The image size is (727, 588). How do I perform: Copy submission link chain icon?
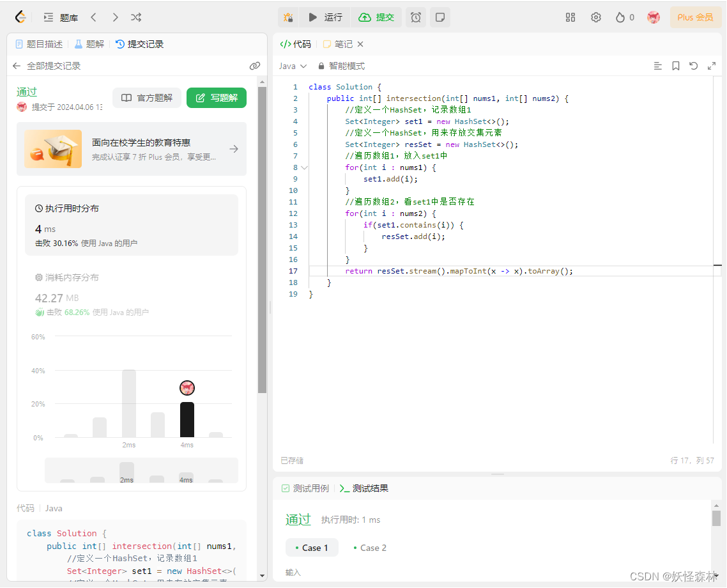pos(254,66)
